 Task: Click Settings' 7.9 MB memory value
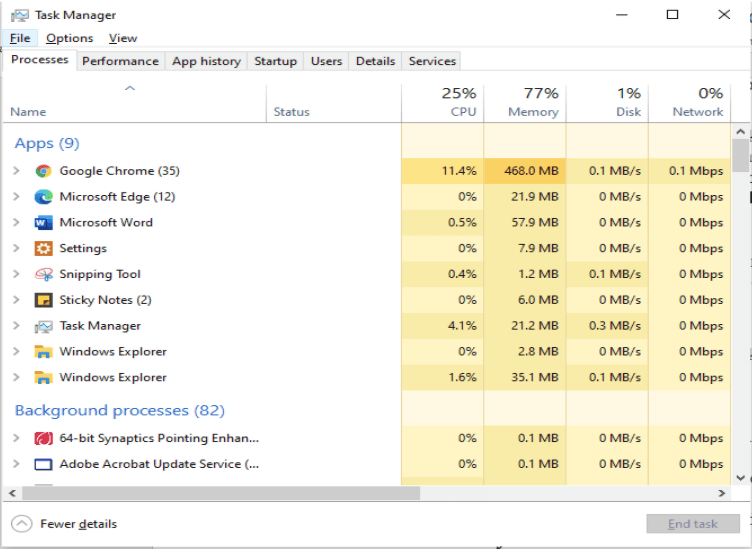[x=538, y=248]
